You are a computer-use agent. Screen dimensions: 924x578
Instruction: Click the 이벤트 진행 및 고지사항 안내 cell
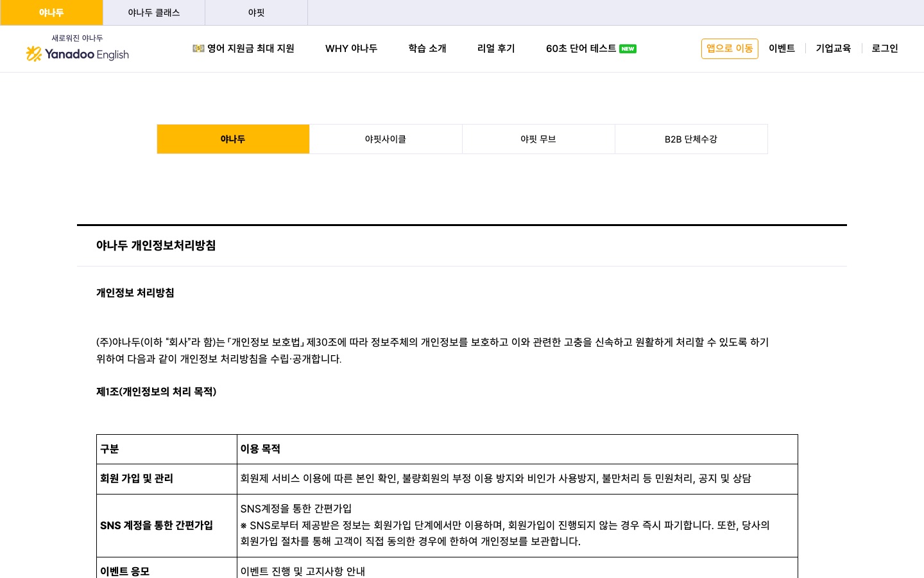tap(517, 569)
